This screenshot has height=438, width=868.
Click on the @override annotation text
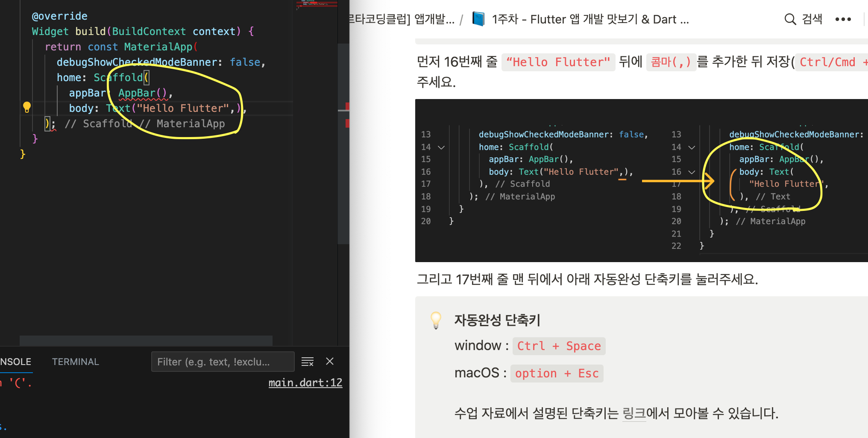[x=59, y=16]
